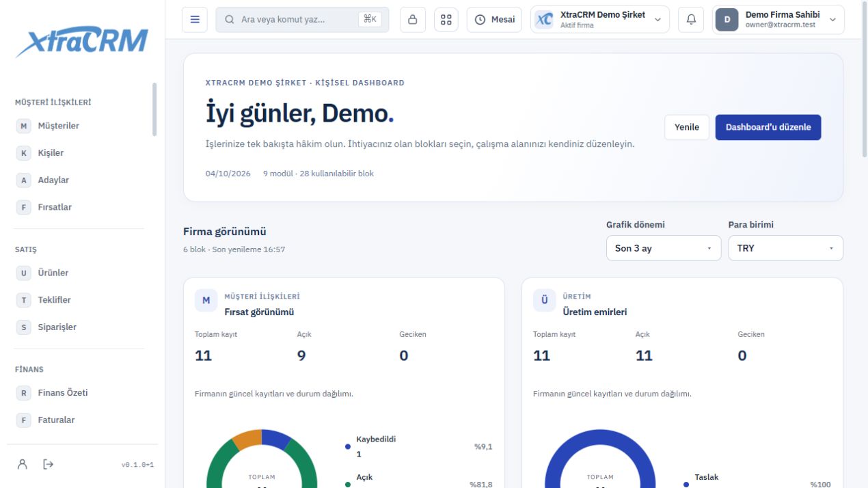This screenshot has width=868, height=488.
Task: Click the main page scrollbar
Action: tap(865, 79)
